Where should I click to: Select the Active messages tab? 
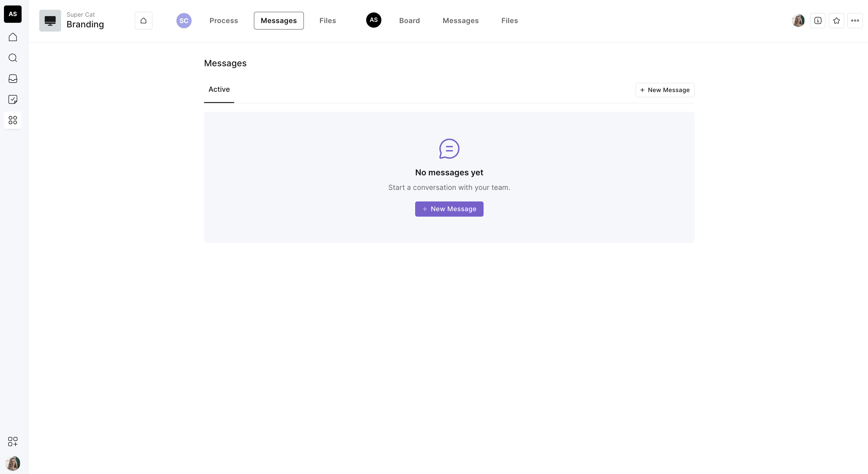219,89
